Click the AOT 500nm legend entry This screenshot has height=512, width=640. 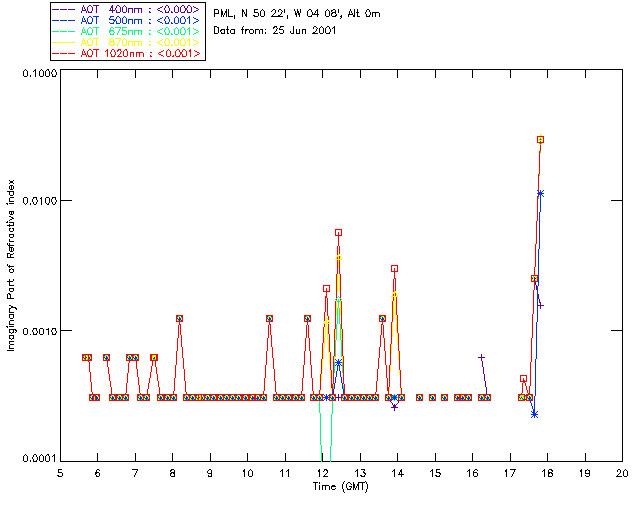tap(128, 20)
